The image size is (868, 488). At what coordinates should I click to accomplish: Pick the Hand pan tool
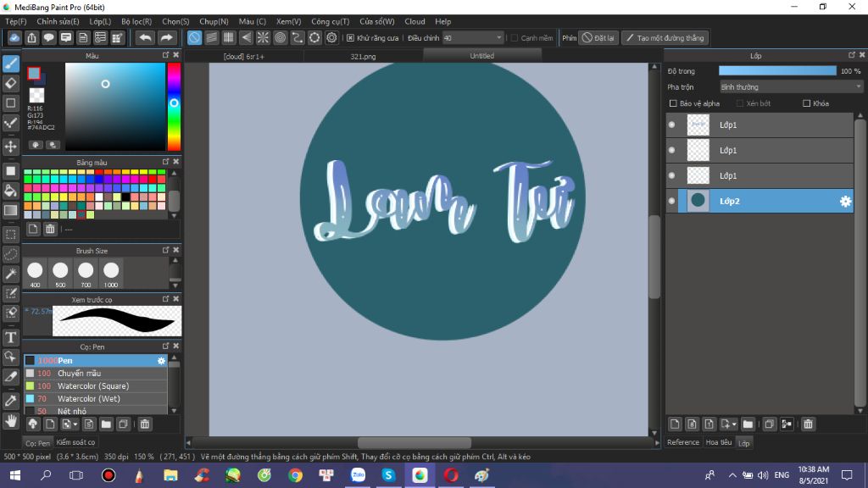[x=11, y=420]
